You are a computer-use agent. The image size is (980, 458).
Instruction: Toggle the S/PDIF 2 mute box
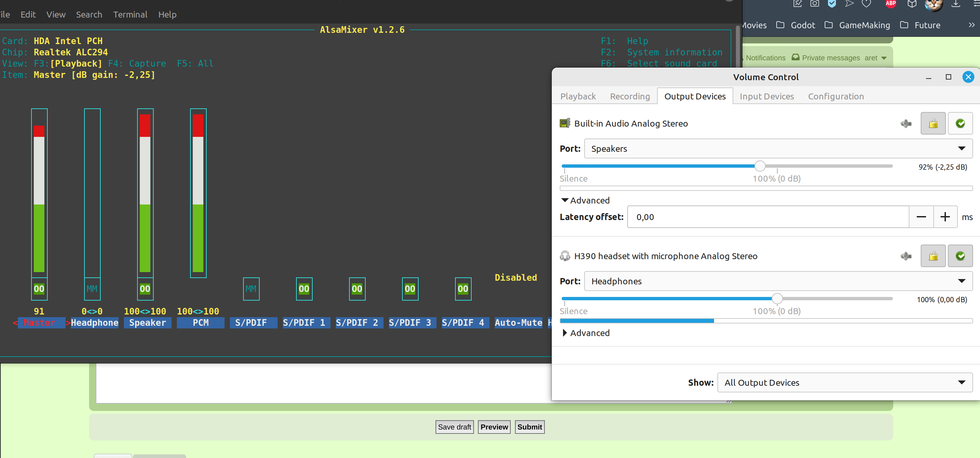pyautogui.click(x=357, y=289)
